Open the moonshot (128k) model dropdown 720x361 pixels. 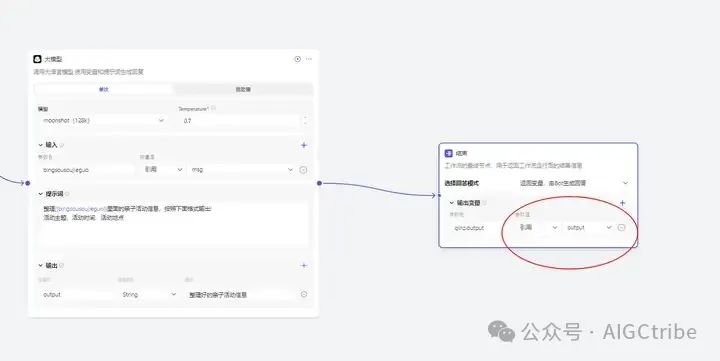pyautogui.click(x=104, y=121)
